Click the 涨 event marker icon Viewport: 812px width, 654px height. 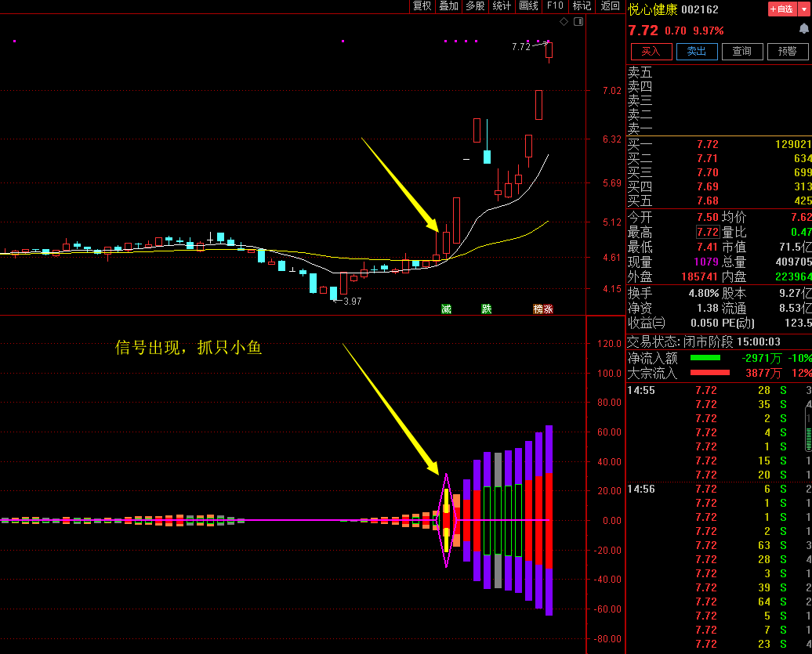(x=548, y=309)
